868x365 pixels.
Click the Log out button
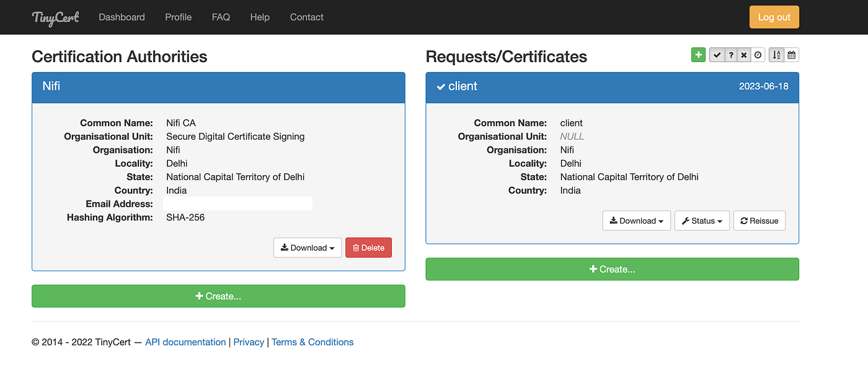774,17
